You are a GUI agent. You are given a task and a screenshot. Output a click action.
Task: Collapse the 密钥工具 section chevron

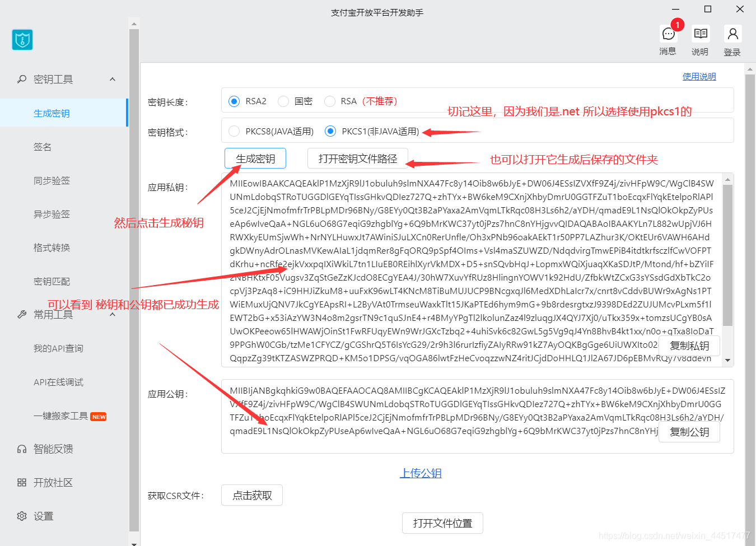point(113,79)
